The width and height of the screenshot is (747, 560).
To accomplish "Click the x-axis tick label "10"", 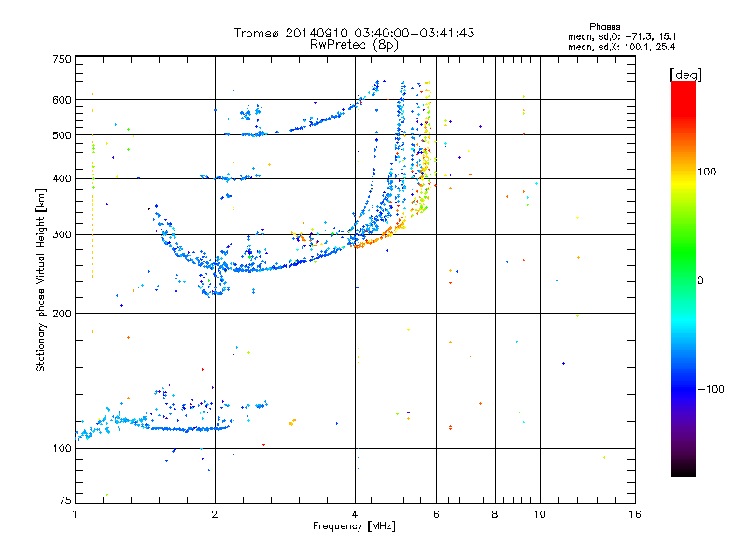I will [x=540, y=514].
